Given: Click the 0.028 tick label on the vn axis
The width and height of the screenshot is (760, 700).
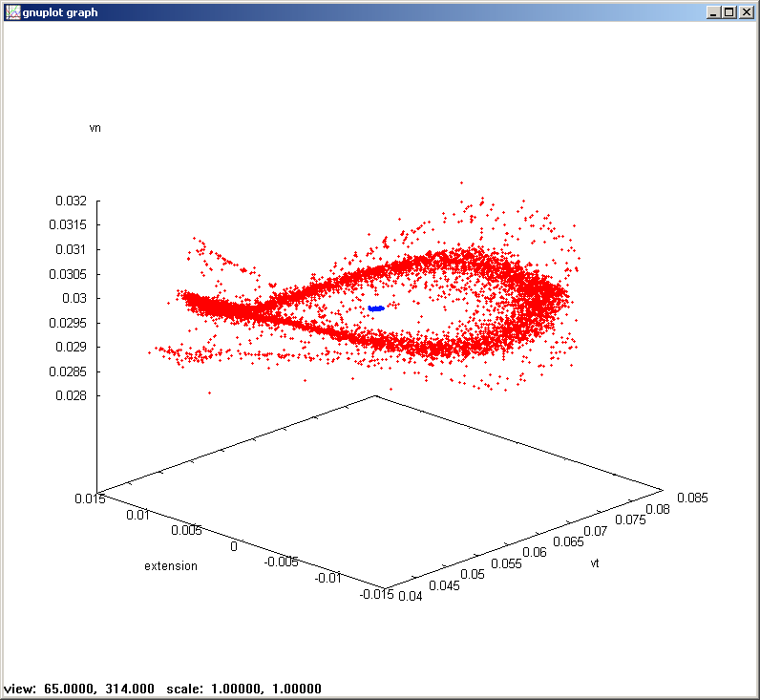Looking at the screenshot, I should 71,395.
